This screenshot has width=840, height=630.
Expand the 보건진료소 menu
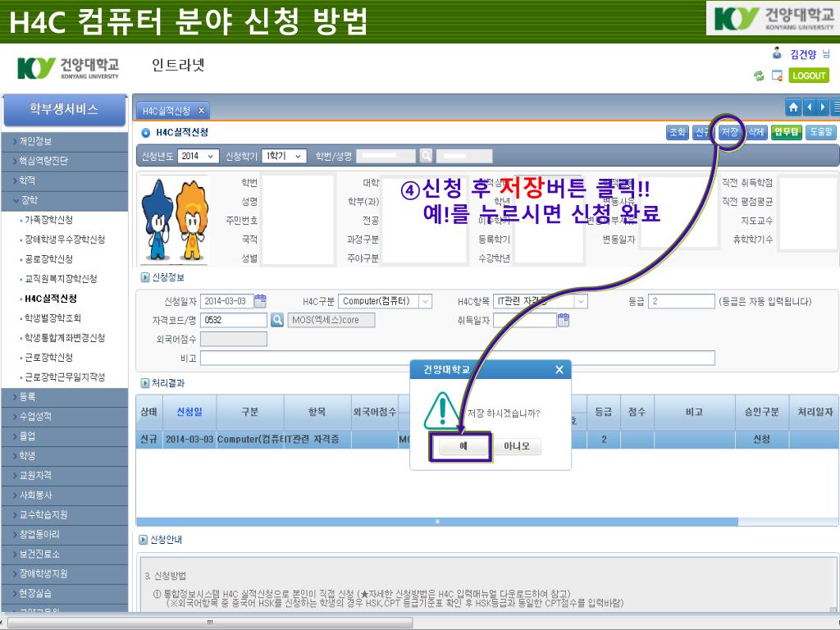coord(64,554)
